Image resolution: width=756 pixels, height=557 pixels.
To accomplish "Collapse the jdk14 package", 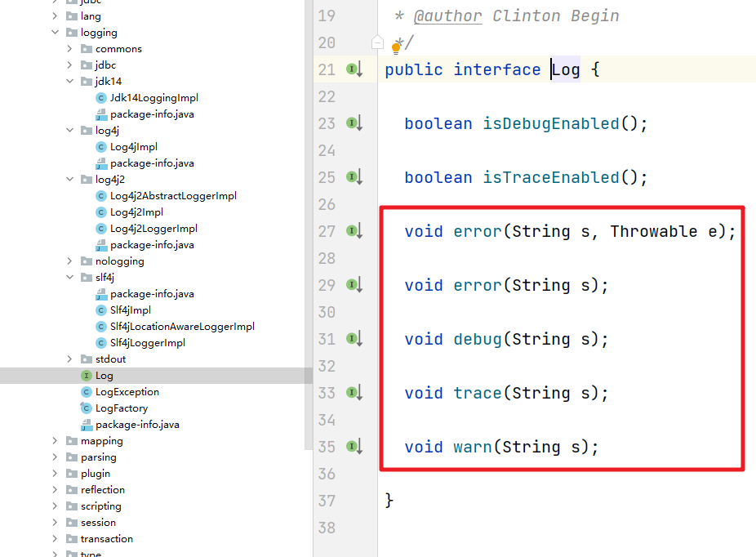I will [69, 82].
